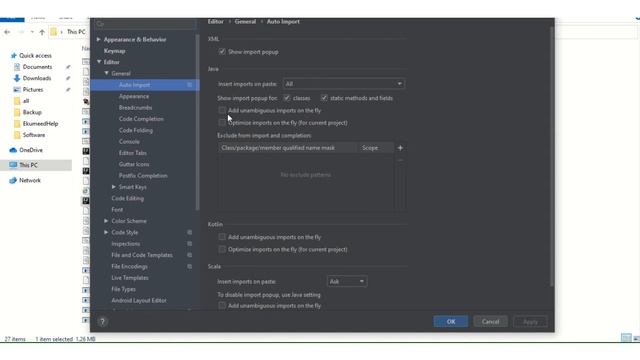Expand the Color Scheme node
Screen dimensions: 640x360
(x=106, y=221)
